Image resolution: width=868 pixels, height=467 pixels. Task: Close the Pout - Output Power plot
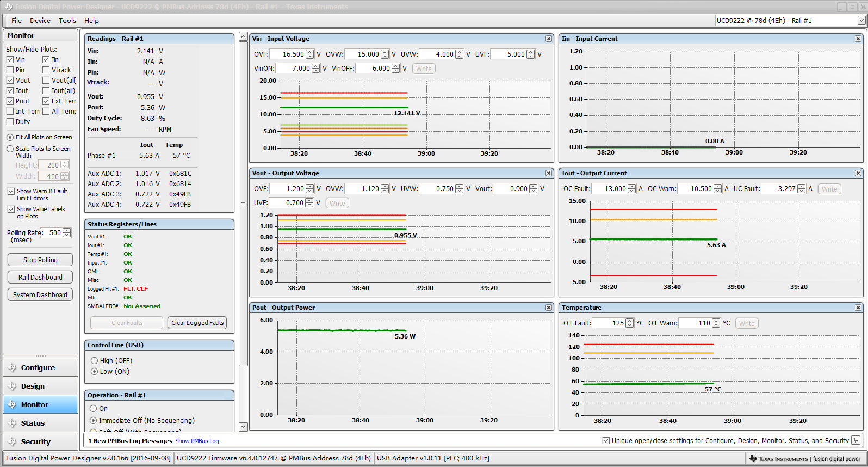(549, 308)
